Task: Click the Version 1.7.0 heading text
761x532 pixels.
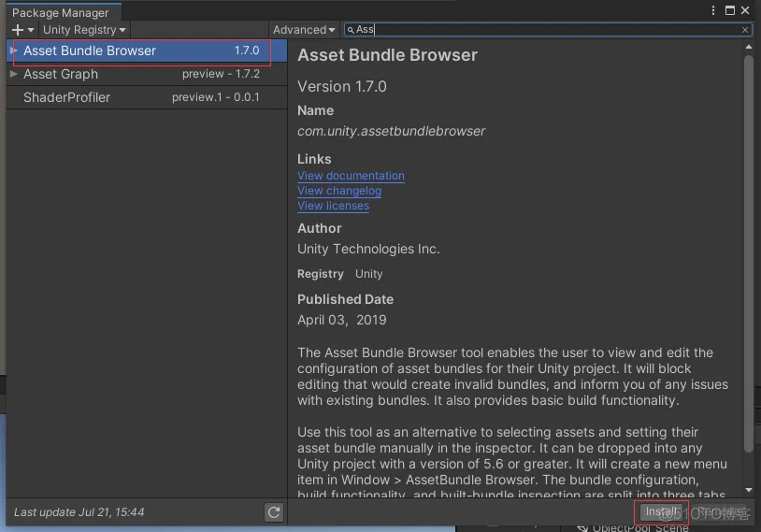Action: pyautogui.click(x=342, y=86)
